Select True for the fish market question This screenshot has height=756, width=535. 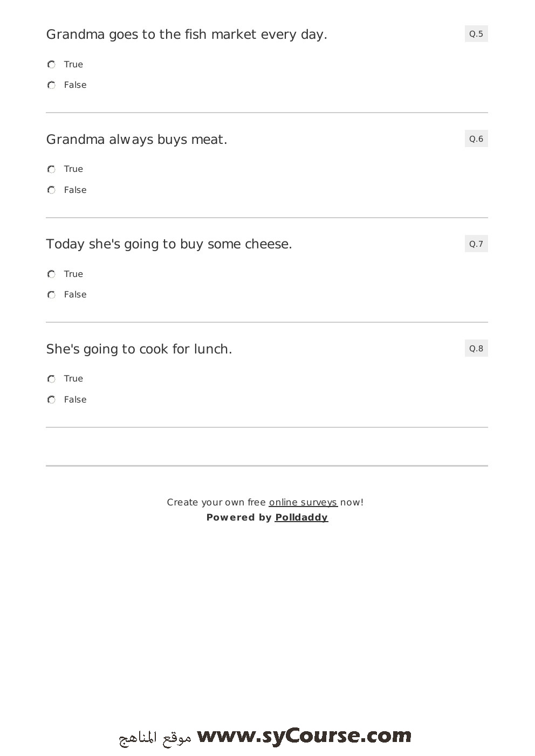pos(51,65)
